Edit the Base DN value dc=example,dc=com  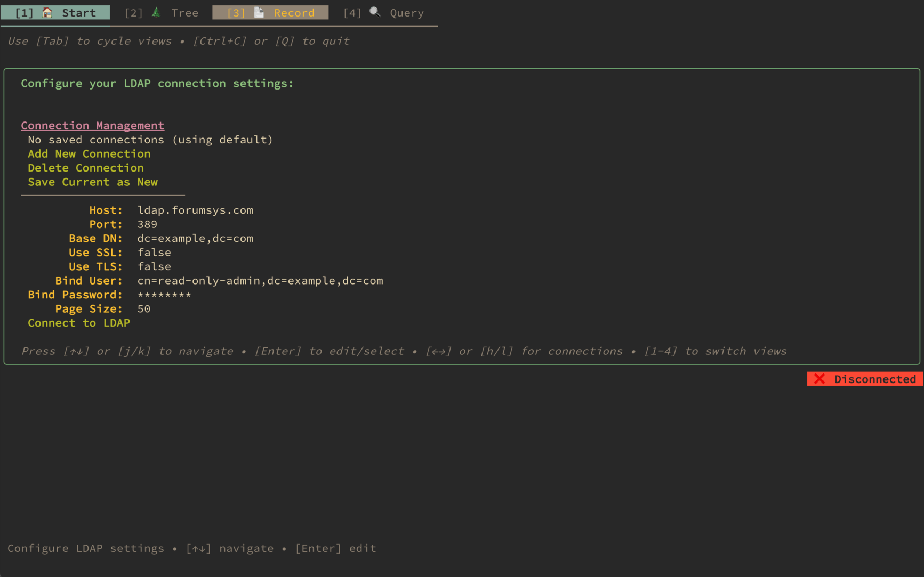[x=195, y=238]
